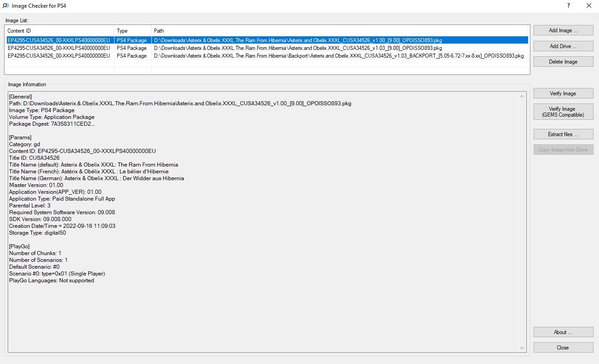The height and width of the screenshot is (364, 599).
Task: Click the Creation Date/Time line
Action: (x=62, y=226)
